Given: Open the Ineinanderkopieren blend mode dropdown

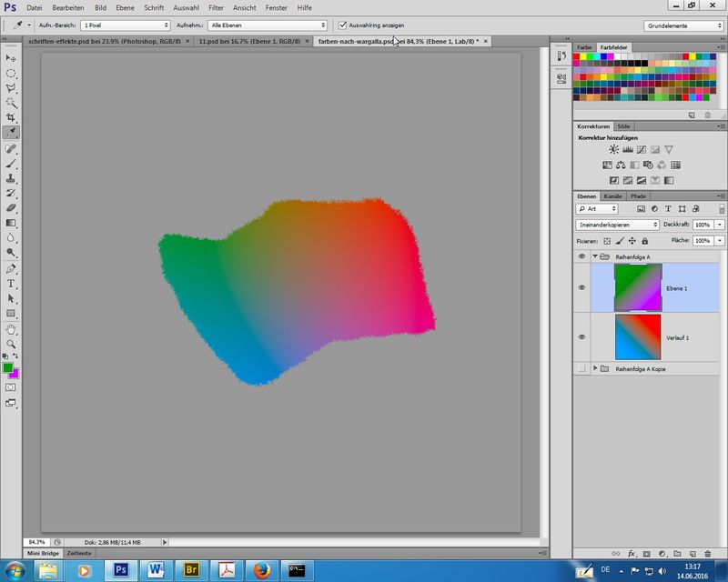Looking at the screenshot, I should pos(617,224).
